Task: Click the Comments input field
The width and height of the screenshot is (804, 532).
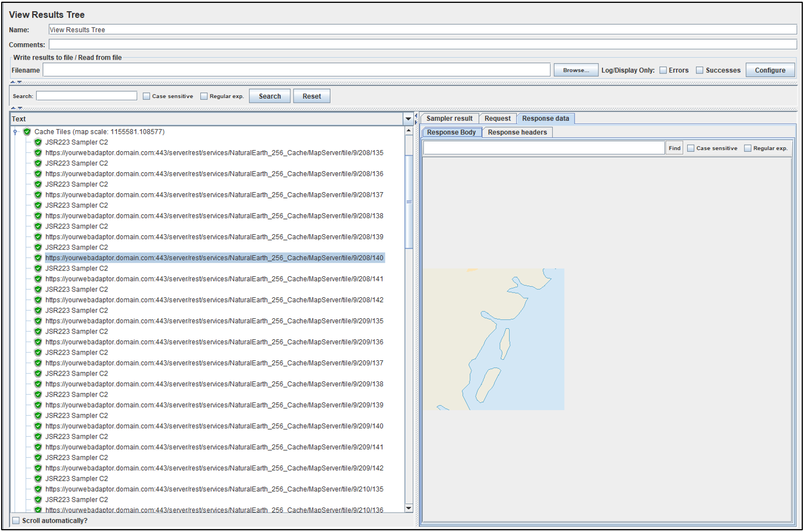Action: 423,44
